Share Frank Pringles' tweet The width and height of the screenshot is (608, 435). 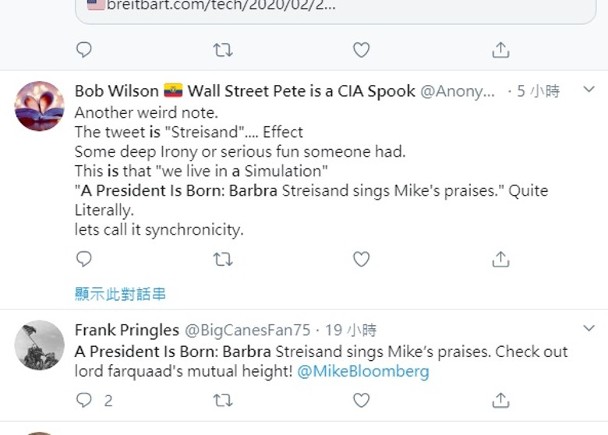[x=500, y=400]
